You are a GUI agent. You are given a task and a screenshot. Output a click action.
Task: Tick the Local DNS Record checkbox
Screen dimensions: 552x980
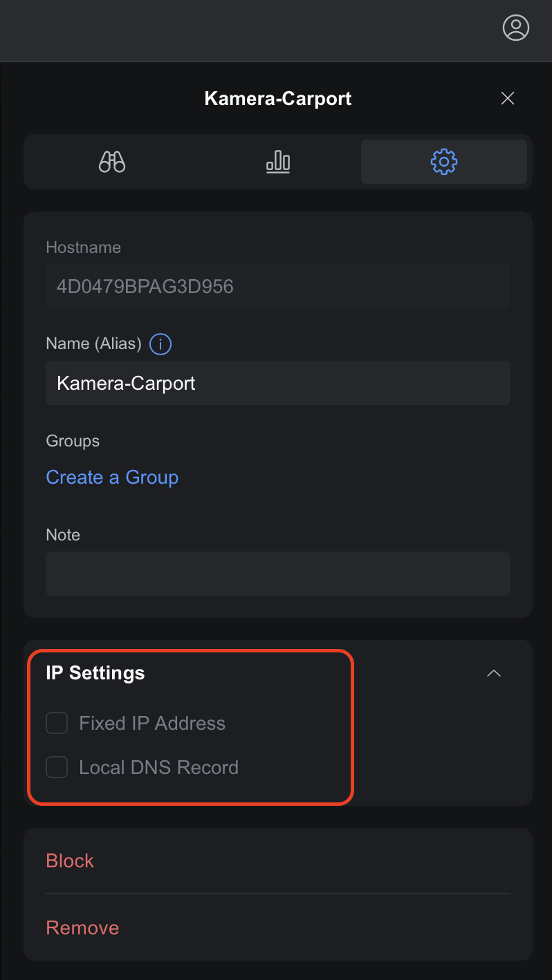coord(57,768)
